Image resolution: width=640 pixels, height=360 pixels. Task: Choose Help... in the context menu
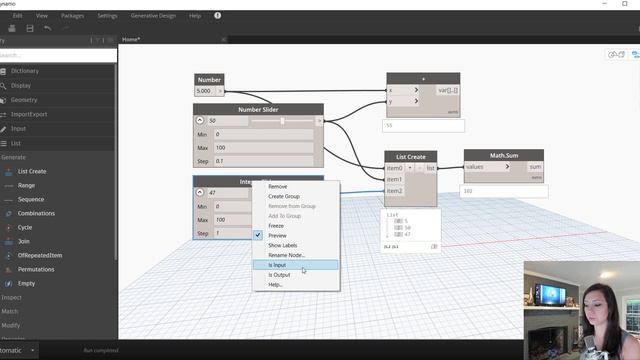[296, 285]
